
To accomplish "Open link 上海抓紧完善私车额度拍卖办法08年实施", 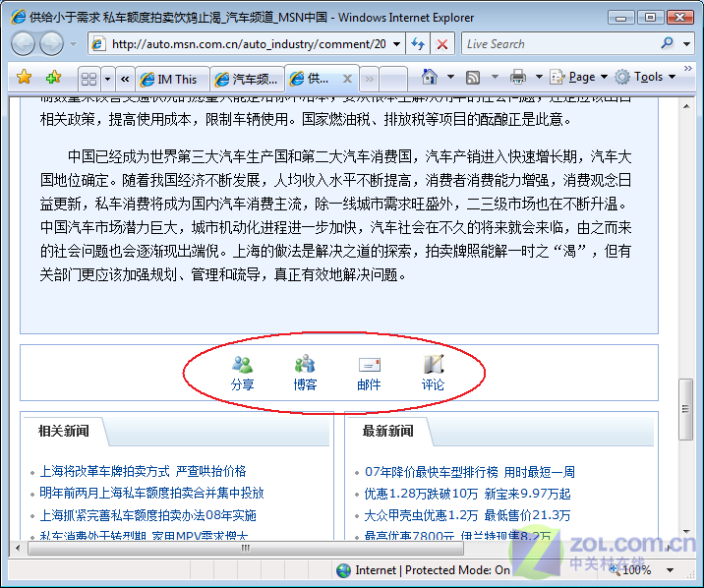I will [x=148, y=515].
